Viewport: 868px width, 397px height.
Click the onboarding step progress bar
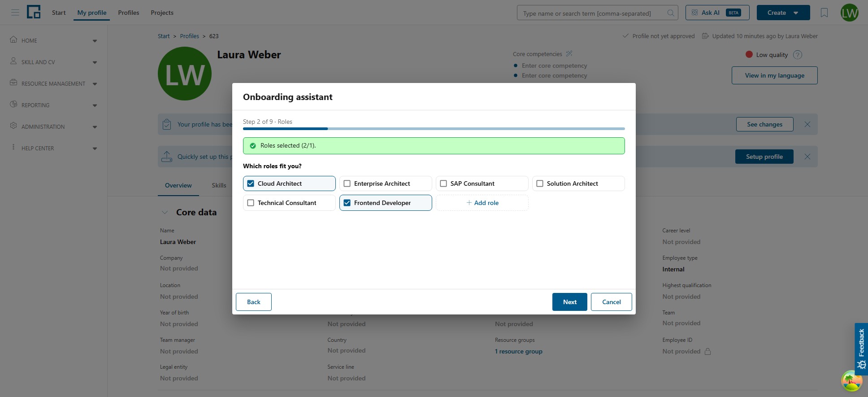click(x=434, y=129)
